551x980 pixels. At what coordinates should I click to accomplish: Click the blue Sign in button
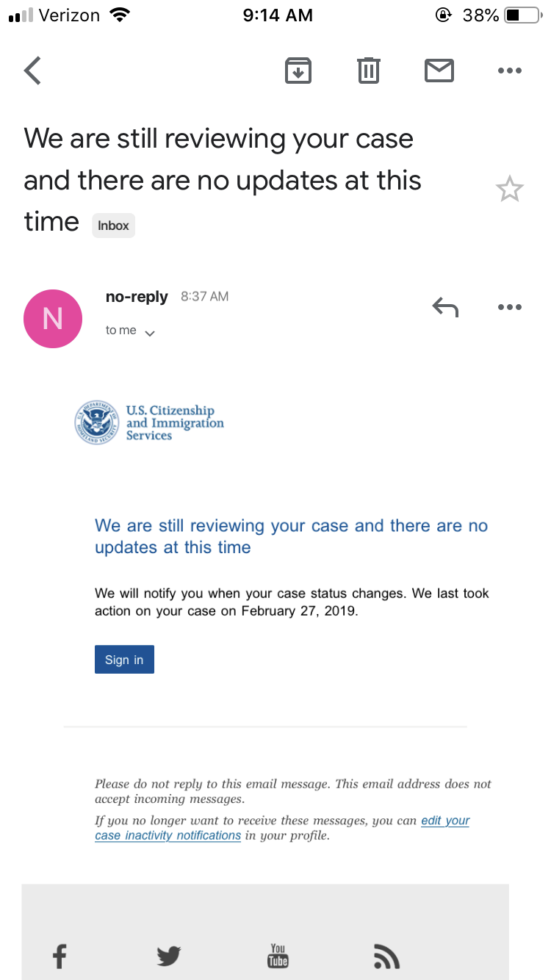click(124, 660)
